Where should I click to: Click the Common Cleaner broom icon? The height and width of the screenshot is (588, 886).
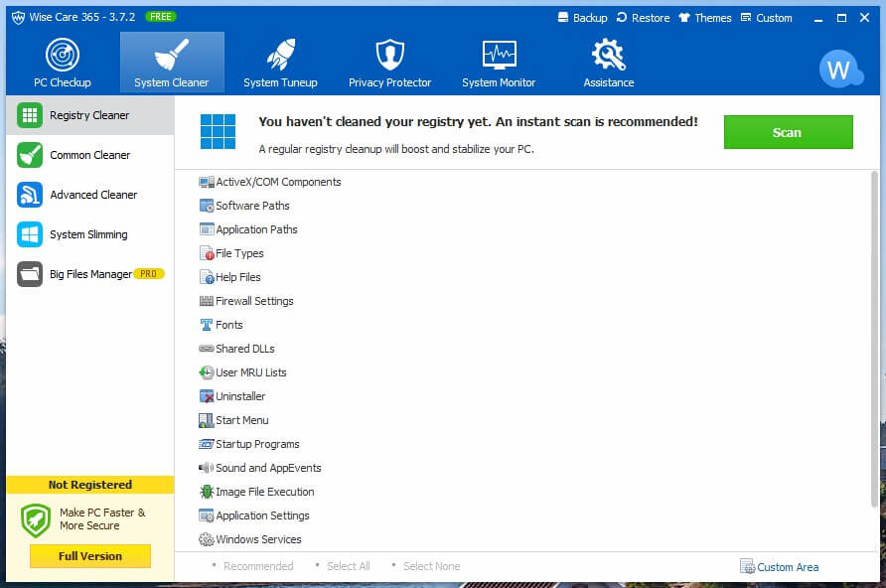30,155
